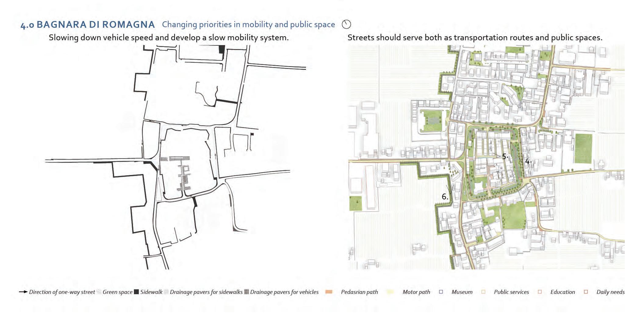Click the 'Slowing down vehicle speed' caption
The image size is (644, 314).
tap(169, 37)
